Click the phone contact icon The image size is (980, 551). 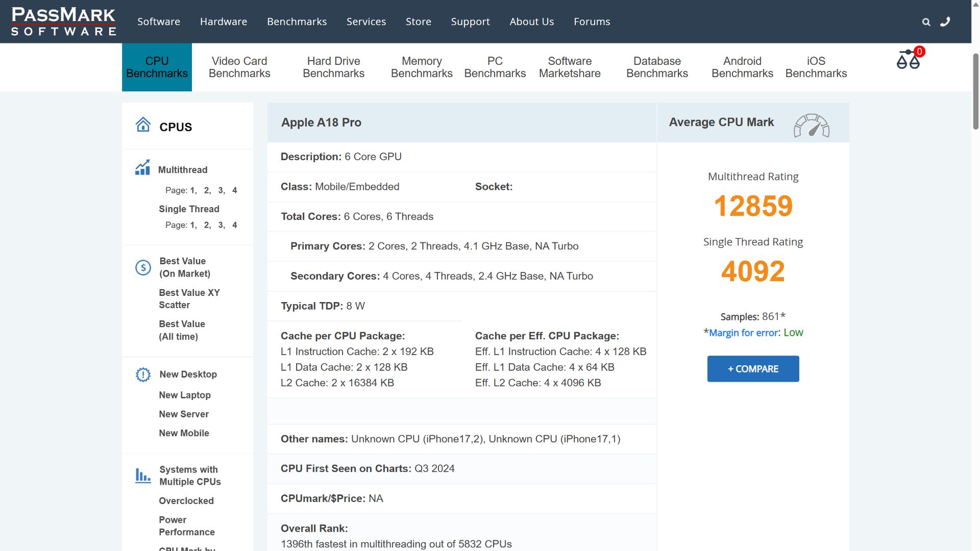(945, 21)
